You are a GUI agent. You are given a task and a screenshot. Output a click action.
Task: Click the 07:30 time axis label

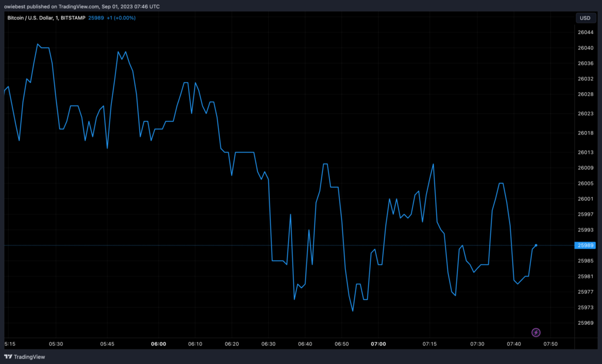click(x=477, y=344)
